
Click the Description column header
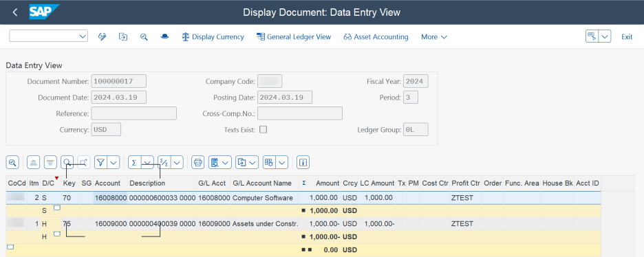tap(162, 183)
